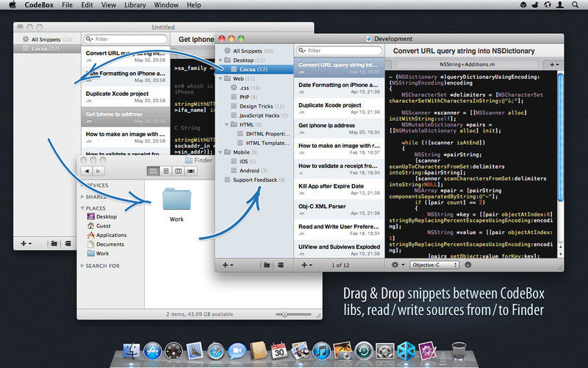Open Dashboard gauge icon in Dock
This screenshot has width=588, height=368.
coord(173,352)
